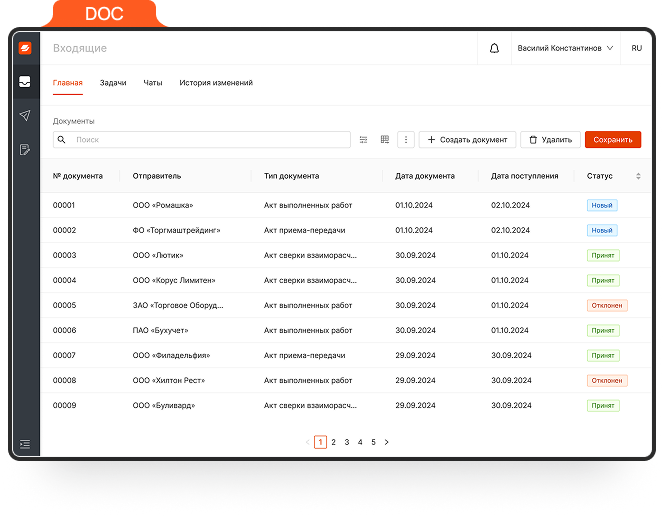Select document number 00006
Image resolution: width=664 pixels, height=517 pixels.
point(64,330)
